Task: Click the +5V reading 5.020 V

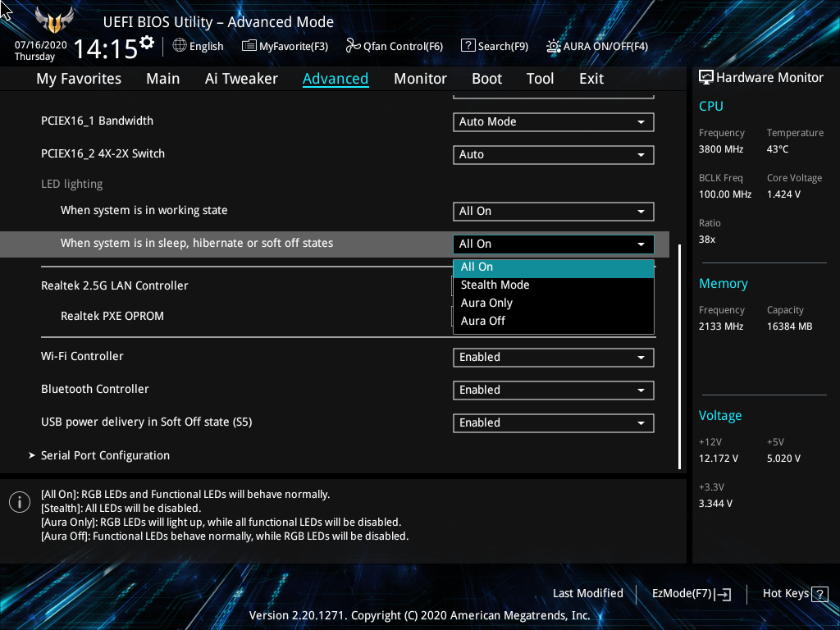Action: 783,459
